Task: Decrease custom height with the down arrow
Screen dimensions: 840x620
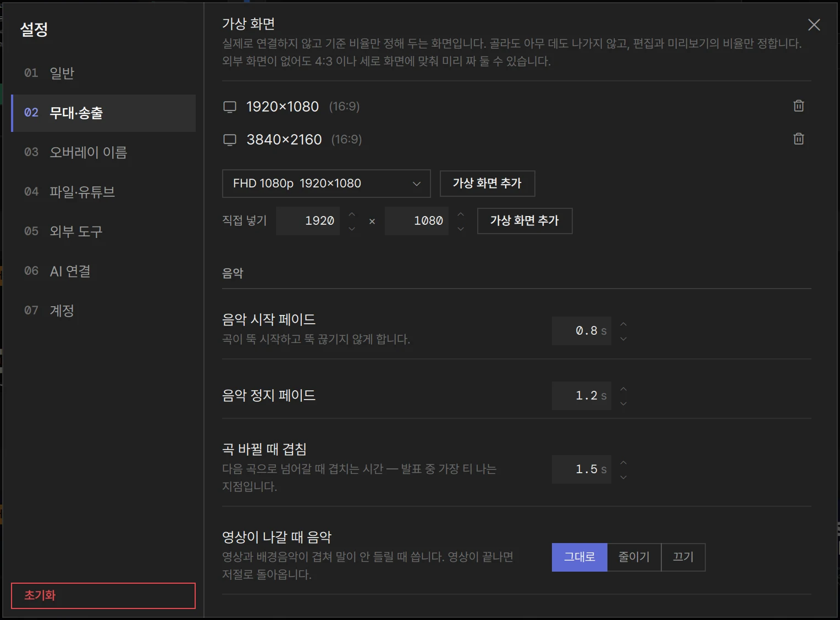Action: [x=461, y=228]
